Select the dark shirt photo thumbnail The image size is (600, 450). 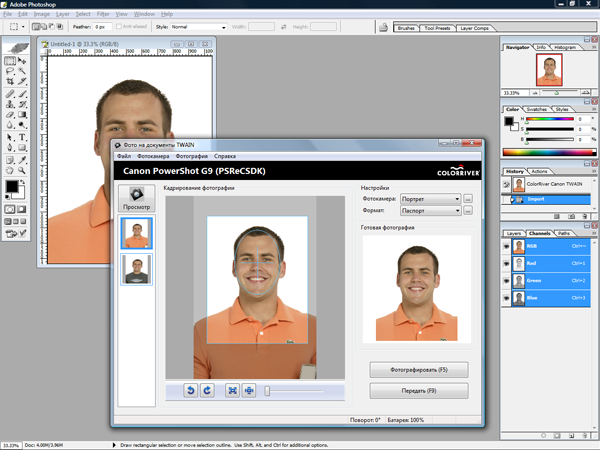click(x=137, y=269)
